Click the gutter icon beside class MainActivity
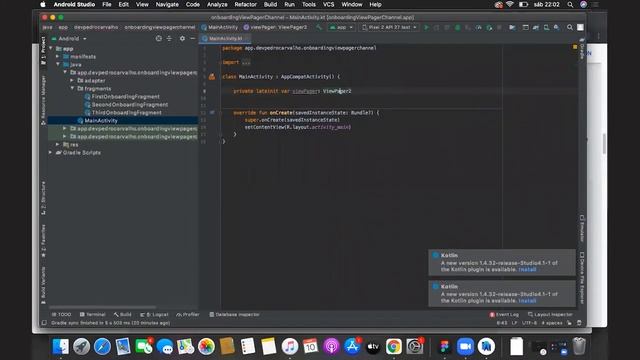This screenshot has height=360, width=640. [212, 76]
